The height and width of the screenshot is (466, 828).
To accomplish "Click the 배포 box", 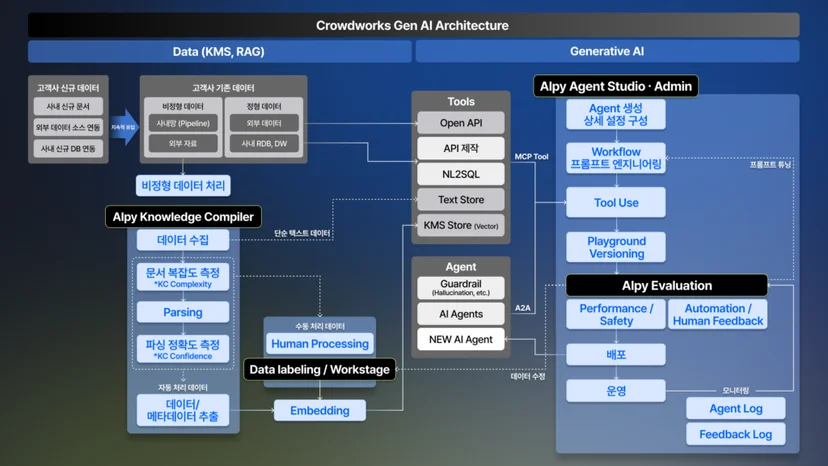I will point(616,355).
